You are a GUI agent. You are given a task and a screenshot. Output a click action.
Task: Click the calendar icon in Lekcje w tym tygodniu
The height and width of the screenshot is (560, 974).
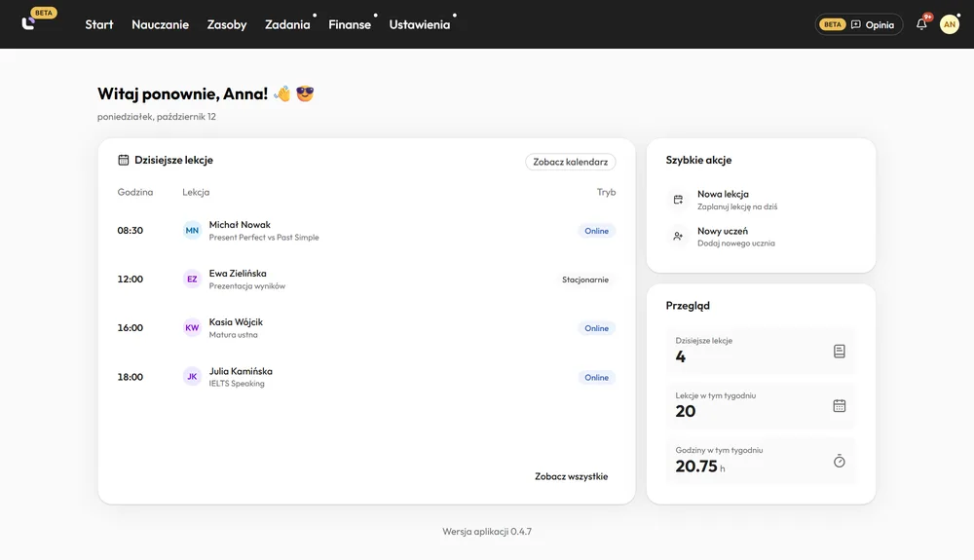[840, 406]
